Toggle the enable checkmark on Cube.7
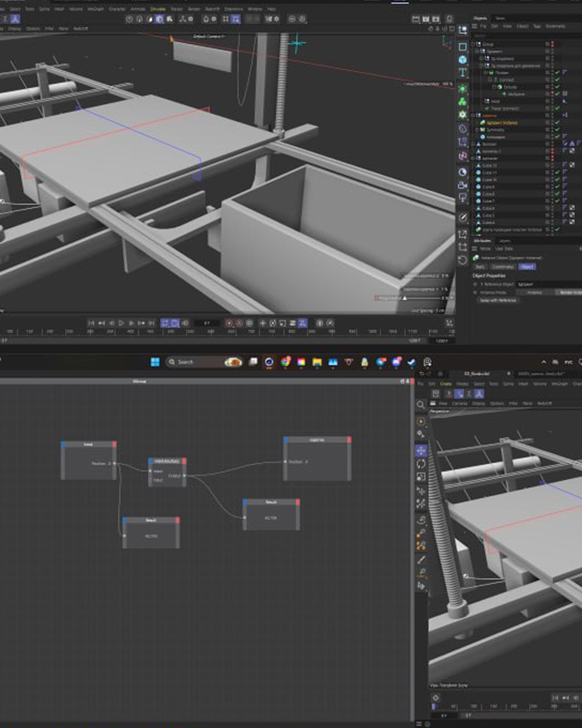Image resolution: width=582 pixels, height=728 pixels. click(557, 201)
